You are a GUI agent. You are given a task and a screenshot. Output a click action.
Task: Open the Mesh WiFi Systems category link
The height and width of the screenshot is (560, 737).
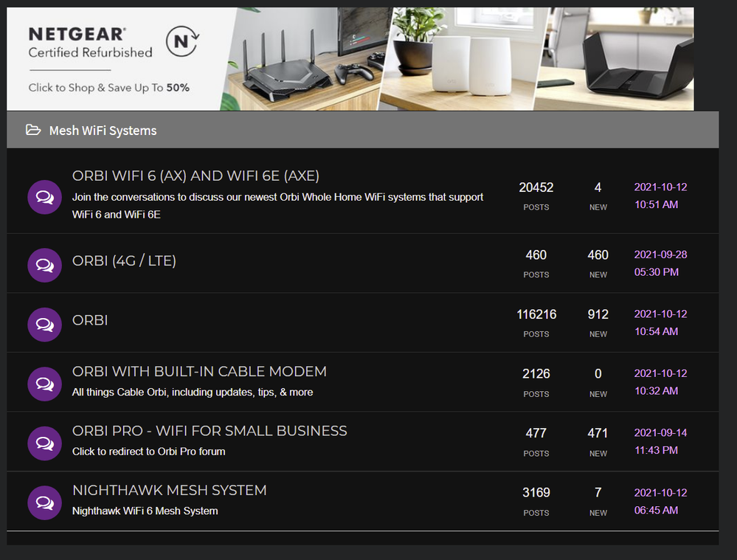[x=103, y=131]
